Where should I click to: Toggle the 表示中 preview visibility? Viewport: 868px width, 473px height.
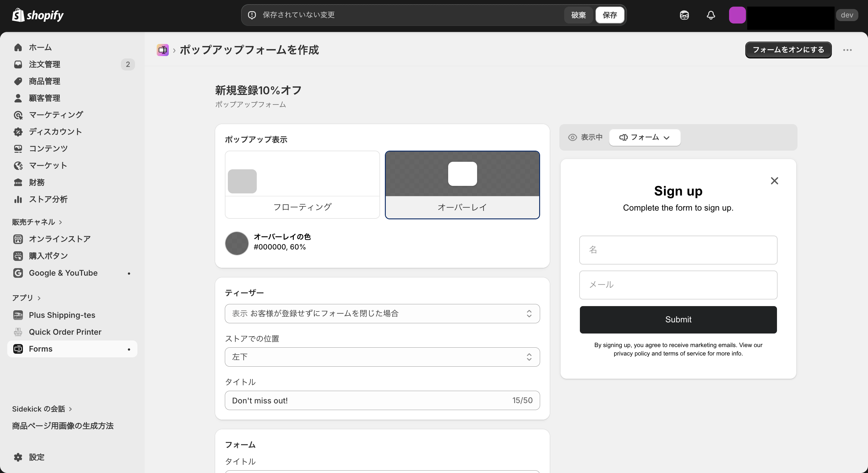click(585, 137)
